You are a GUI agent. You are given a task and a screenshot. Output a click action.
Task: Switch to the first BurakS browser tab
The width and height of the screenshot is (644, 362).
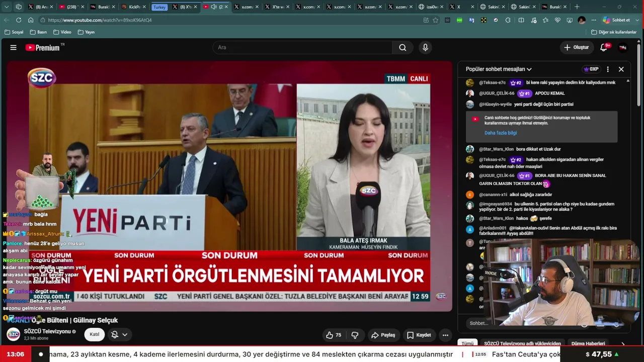point(103,7)
